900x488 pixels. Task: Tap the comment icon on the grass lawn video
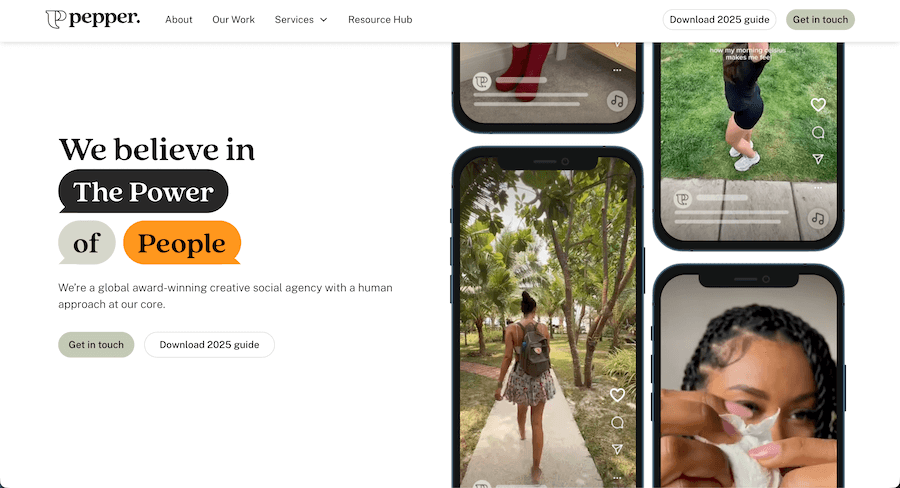click(818, 133)
